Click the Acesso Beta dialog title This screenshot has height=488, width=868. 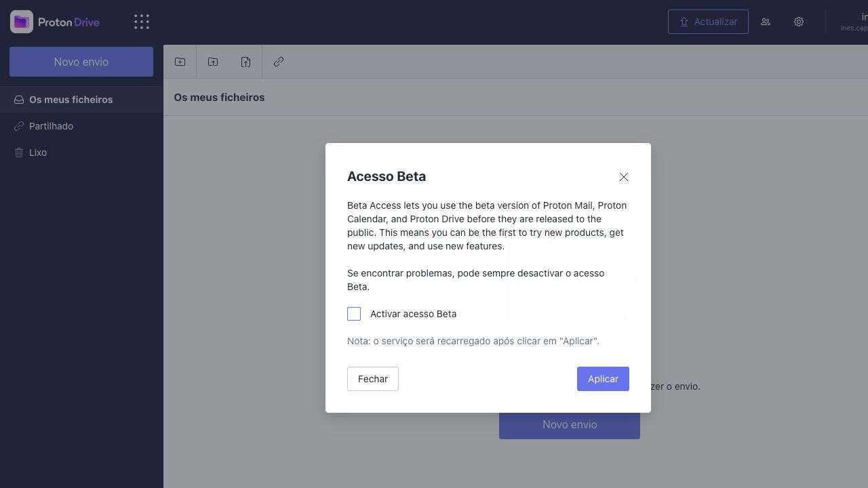click(387, 176)
